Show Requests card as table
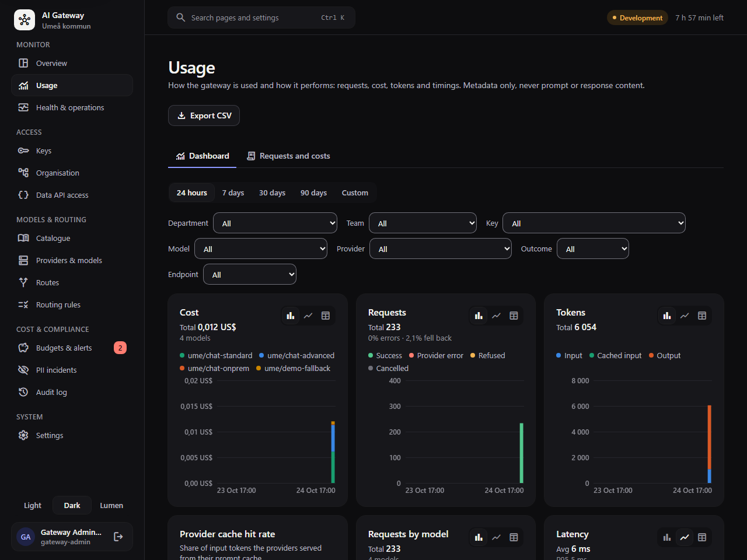The height and width of the screenshot is (560, 747). click(x=514, y=316)
